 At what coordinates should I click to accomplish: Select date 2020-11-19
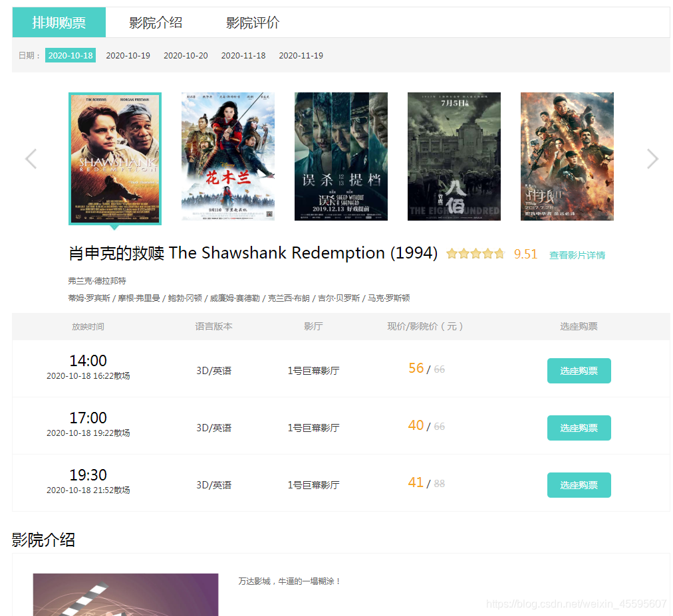(x=301, y=55)
